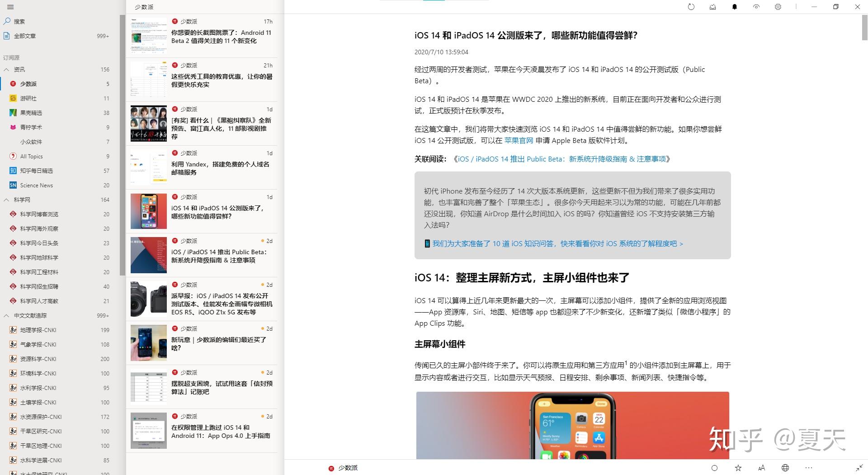The image size is (868, 475).
Task: Toggle the article's read status with the circle
Action: click(x=715, y=468)
